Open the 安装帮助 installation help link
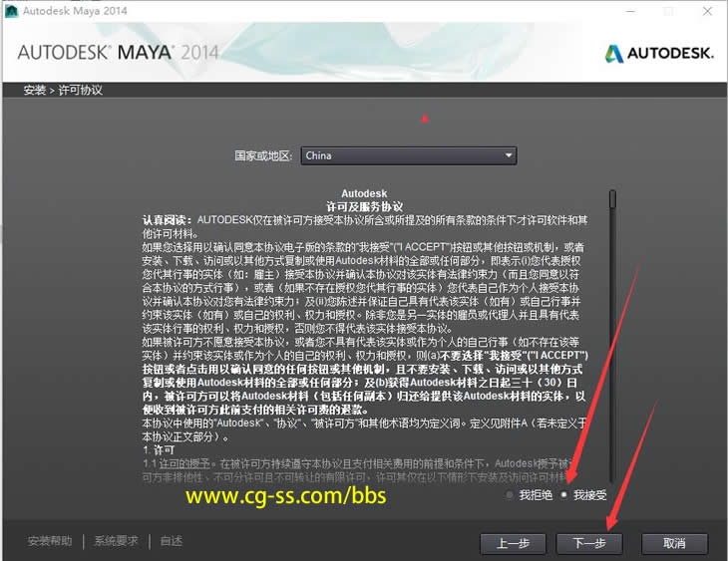728x561 pixels. (50, 541)
